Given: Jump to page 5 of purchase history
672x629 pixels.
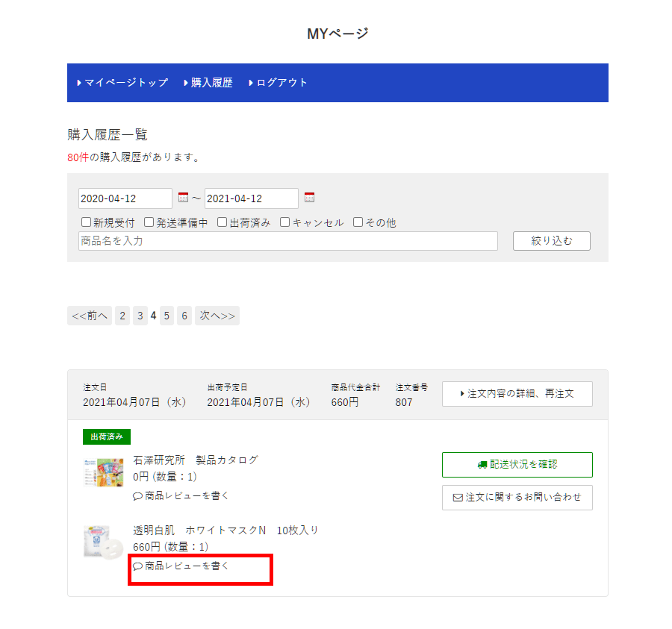Looking at the screenshot, I should tap(167, 316).
